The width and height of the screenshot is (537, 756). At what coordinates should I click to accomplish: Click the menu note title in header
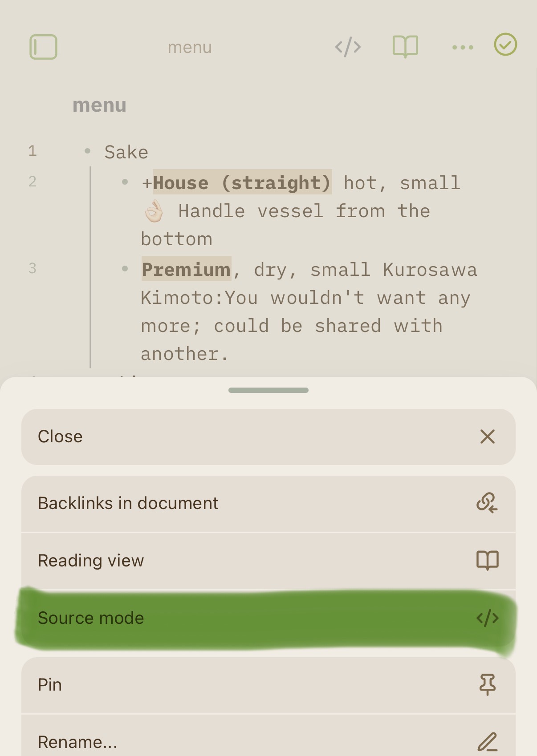(x=190, y=47)
